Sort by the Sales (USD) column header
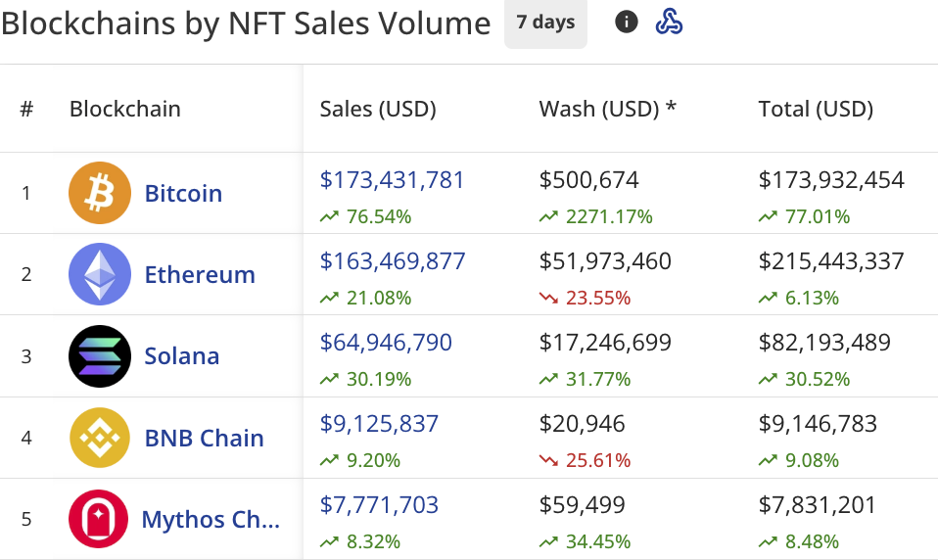Viewport: 938px width, 560px height. coord(378,109)
